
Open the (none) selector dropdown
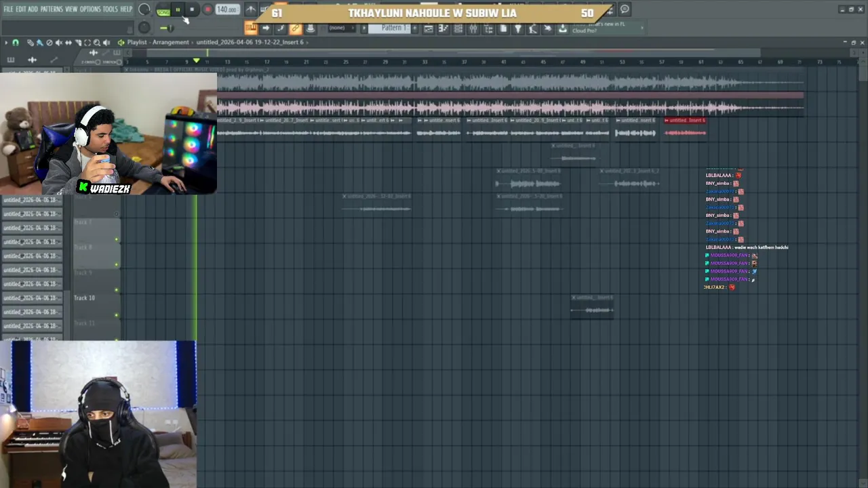click(x=341, y=28)
